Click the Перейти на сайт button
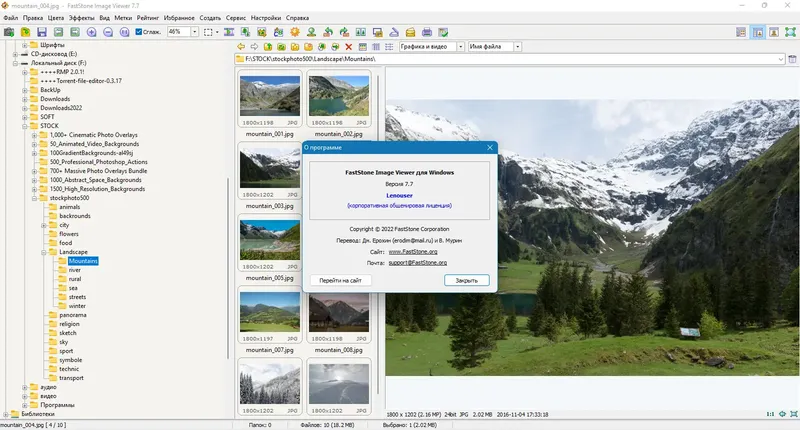The height and width of the screenshot is (430, 800). click(340, 280)
